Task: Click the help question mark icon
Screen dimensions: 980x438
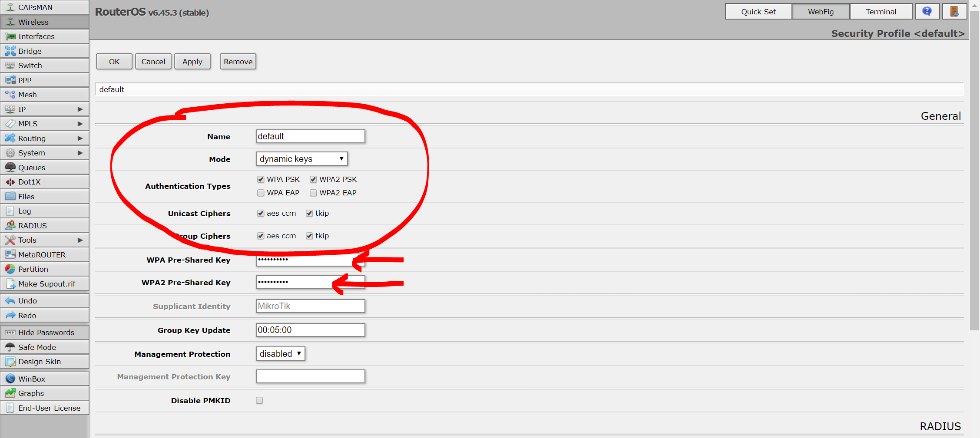Action: 927,11
